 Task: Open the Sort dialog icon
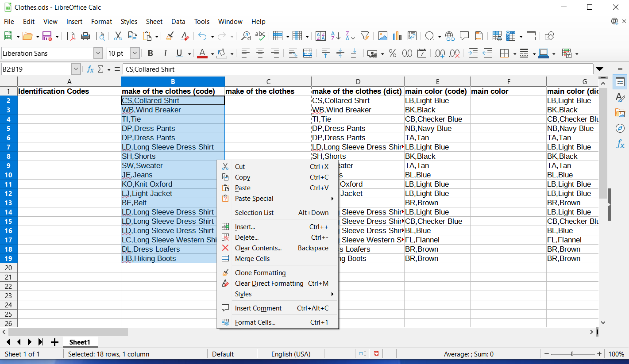(x=321, y=36)
